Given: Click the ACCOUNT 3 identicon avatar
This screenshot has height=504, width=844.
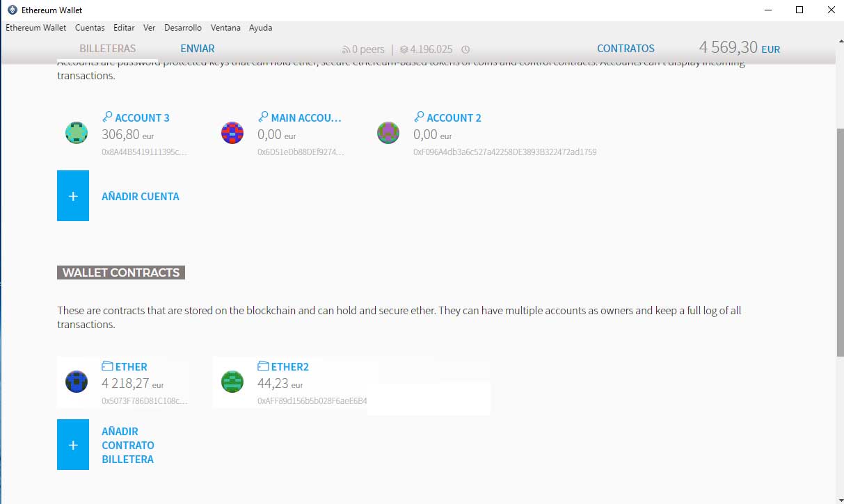Looking at the screenshot, I should [76, 132].
